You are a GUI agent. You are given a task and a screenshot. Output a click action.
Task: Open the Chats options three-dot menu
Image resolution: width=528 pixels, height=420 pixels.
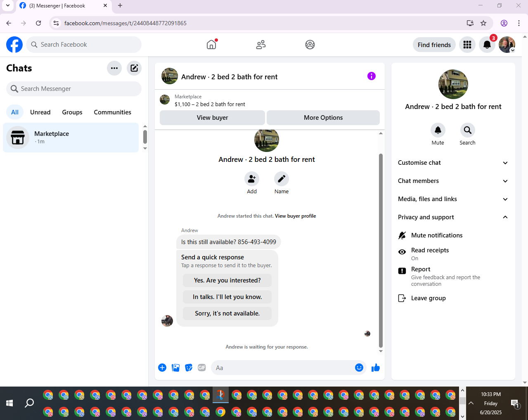click(x=114, y=68)
